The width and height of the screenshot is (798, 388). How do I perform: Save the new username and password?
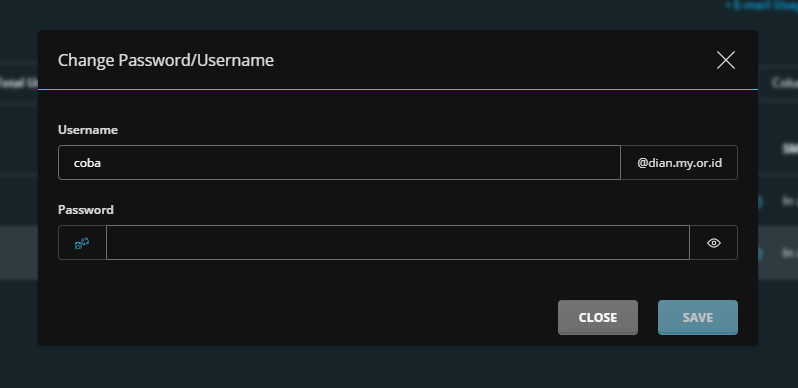pyautogui.click(x=698, y=317)
